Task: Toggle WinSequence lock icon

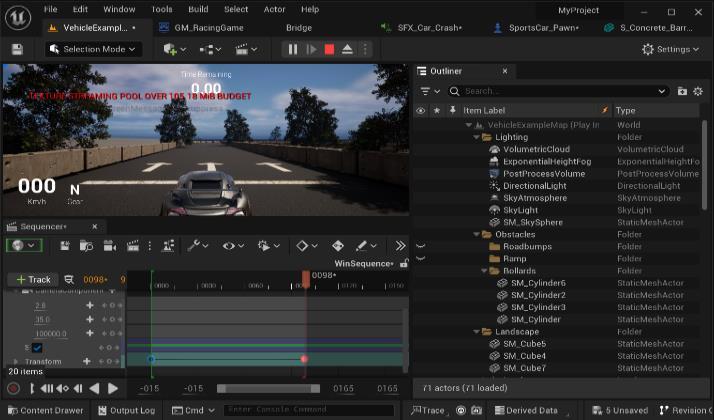Action: [x=403, y=263]
